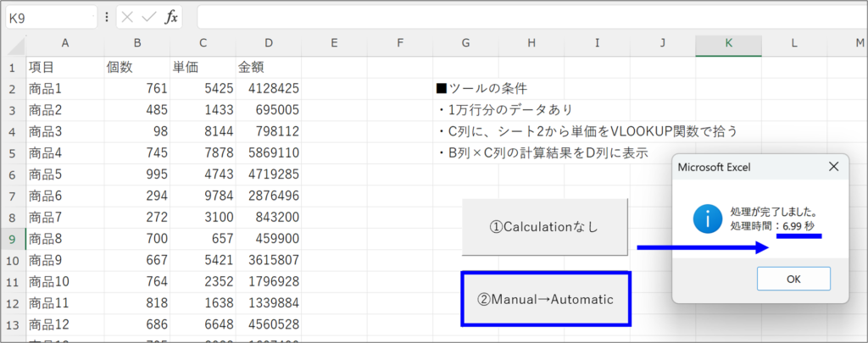Run the ①Calculationなし macro button
868x343 pixels.
click(545, 227)
